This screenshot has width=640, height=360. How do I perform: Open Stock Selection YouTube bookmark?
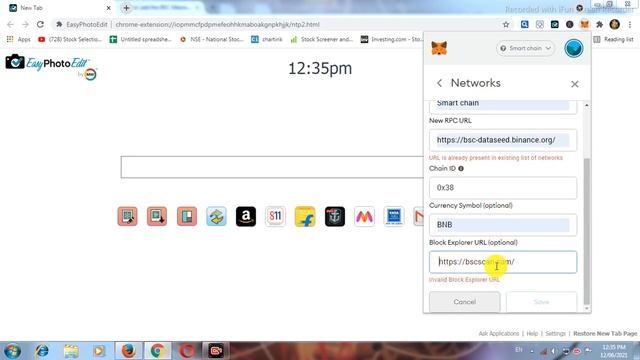70,39
